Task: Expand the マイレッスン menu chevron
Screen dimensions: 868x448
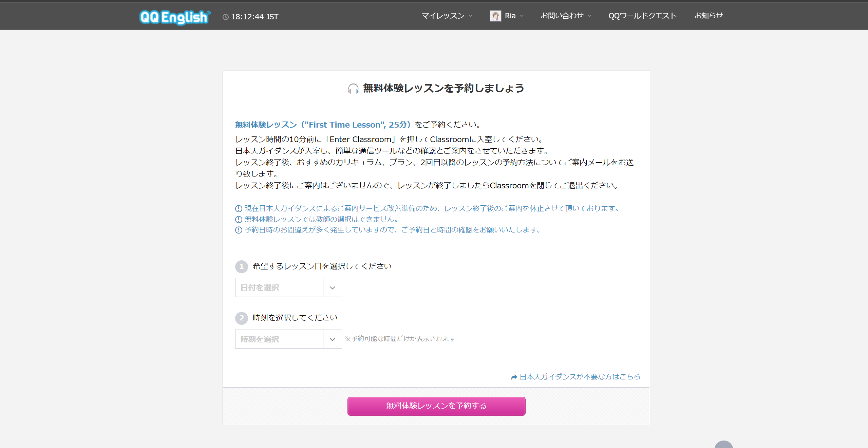Action: click(x=471, y=16)
